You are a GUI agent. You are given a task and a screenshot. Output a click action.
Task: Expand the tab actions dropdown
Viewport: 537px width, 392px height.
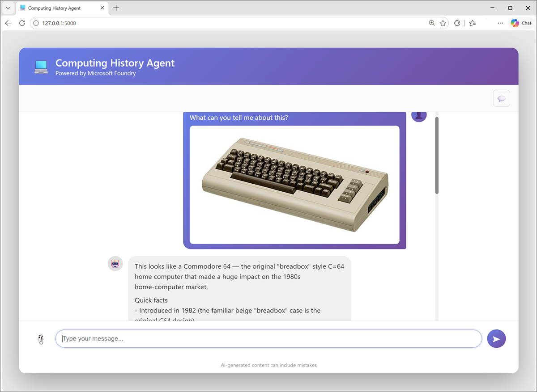tap(8, 8)
